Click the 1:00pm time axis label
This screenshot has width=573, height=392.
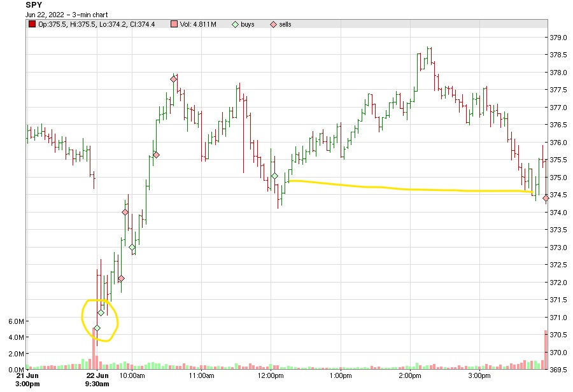(341, 375)
